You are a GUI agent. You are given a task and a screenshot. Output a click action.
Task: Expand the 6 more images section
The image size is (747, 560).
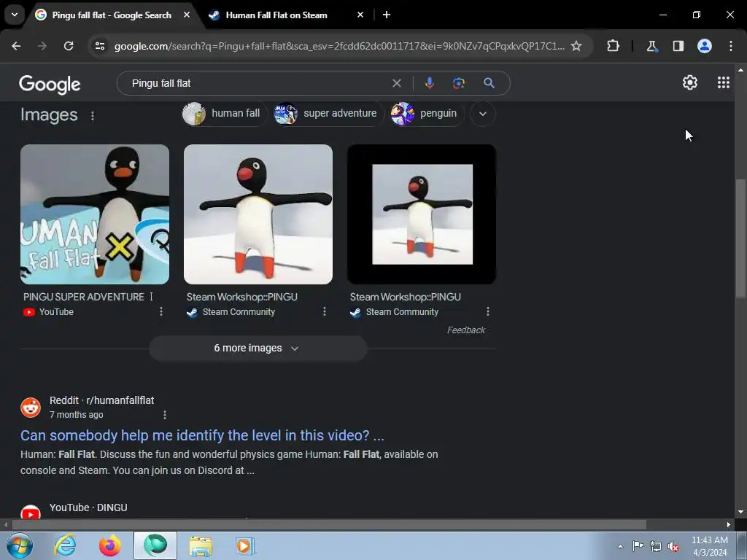tap(258, 348)
